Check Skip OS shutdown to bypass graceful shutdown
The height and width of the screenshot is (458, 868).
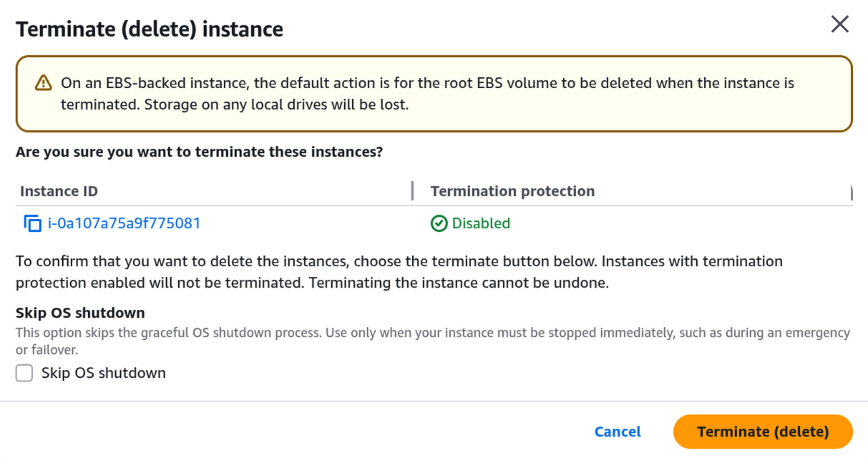pyautogui.click(x=24, y=373)
